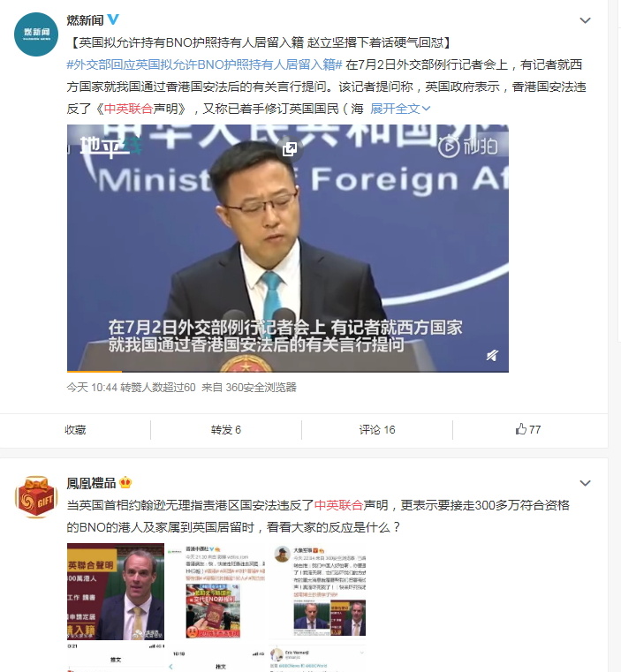Click the blue V verified badge
Image resolution: width=621 pixels, height=672 pixels.
113,19
